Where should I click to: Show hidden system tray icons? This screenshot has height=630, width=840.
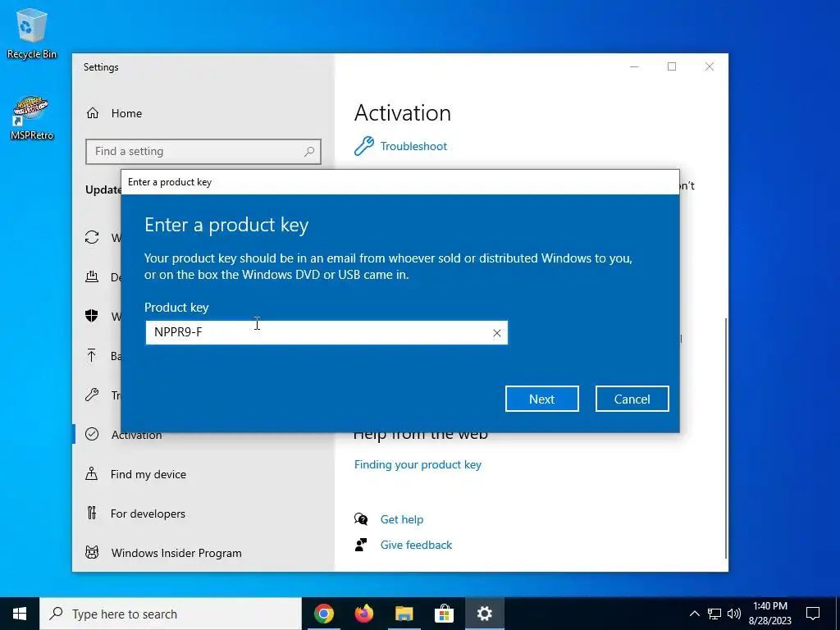694,614
